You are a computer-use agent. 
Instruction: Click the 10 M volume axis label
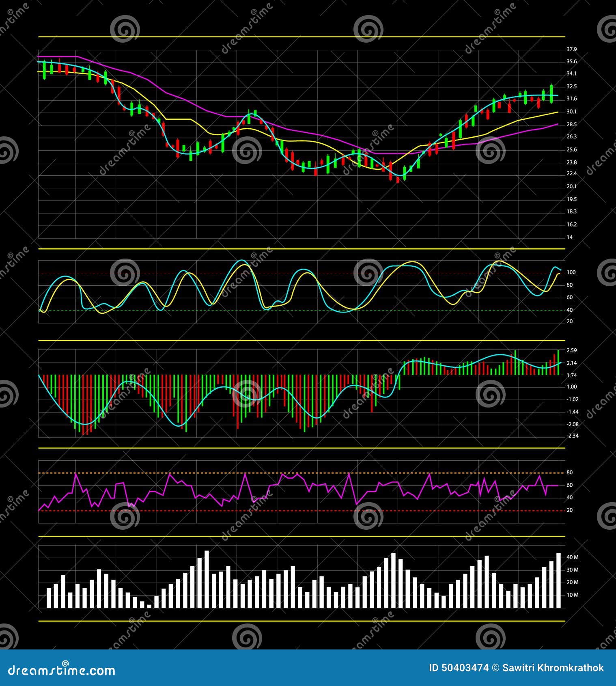click(x=572, y=595)
